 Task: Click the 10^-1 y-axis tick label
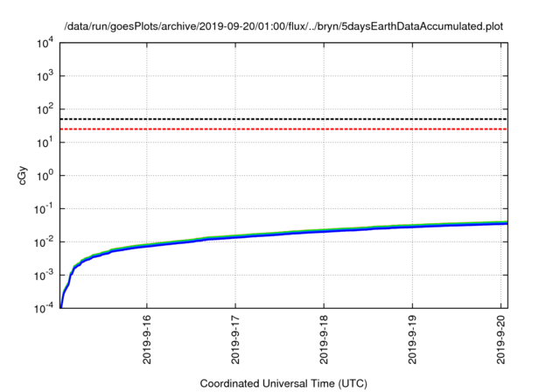coord(45,209)
